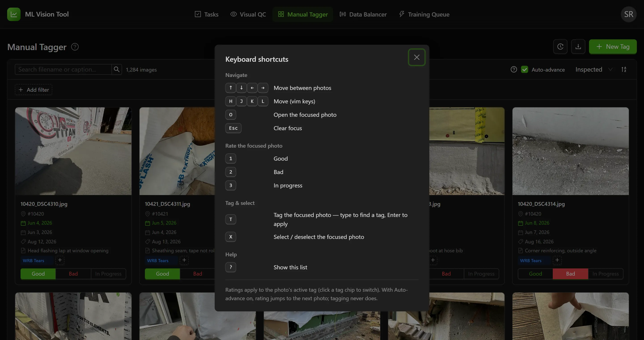The width and height of the screenshot is (644, 340).
Task: Click the "1,284 images" count text
Action: coord(141,70)
